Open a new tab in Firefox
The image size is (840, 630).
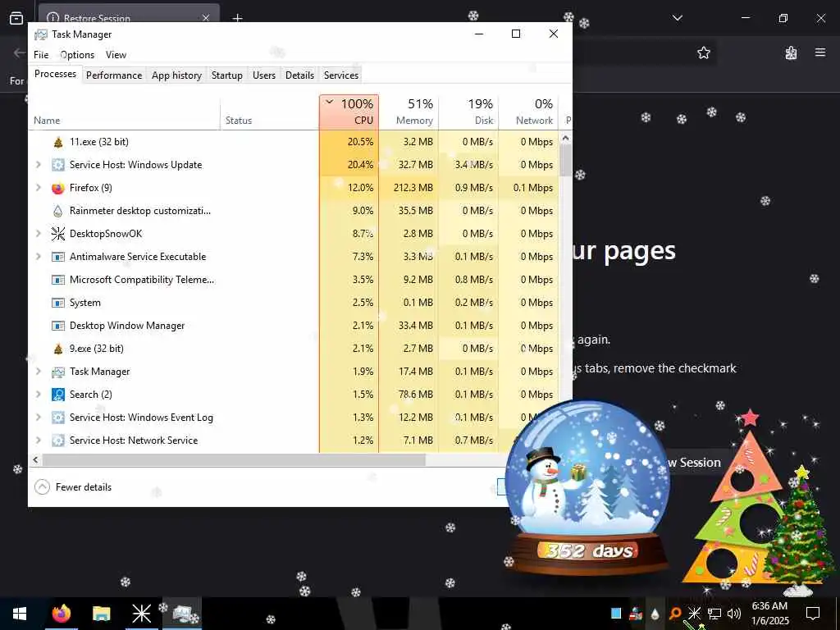(x=237, y=18)
